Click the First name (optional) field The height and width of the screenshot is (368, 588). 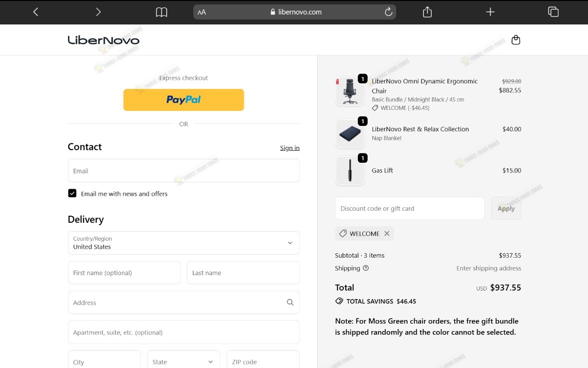124,273
